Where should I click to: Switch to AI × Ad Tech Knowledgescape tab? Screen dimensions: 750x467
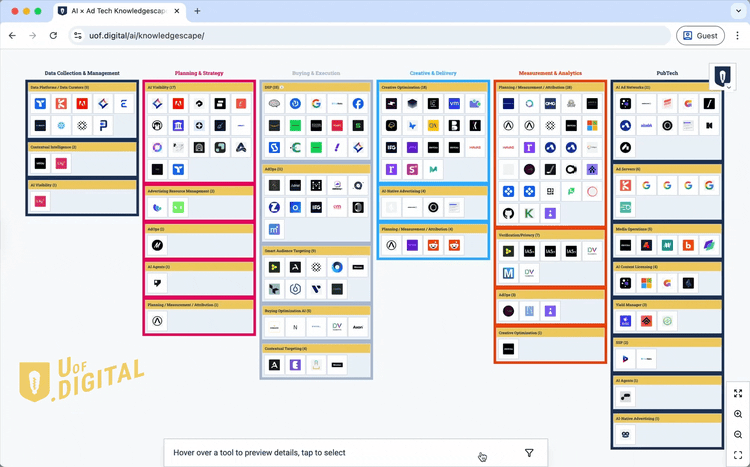120,11
